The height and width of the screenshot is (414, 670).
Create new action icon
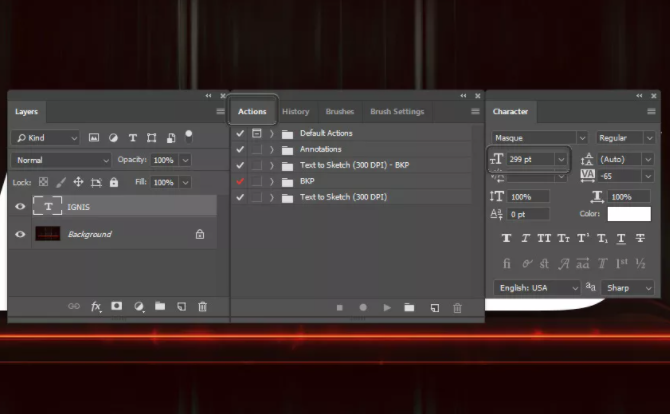point(435,308)
